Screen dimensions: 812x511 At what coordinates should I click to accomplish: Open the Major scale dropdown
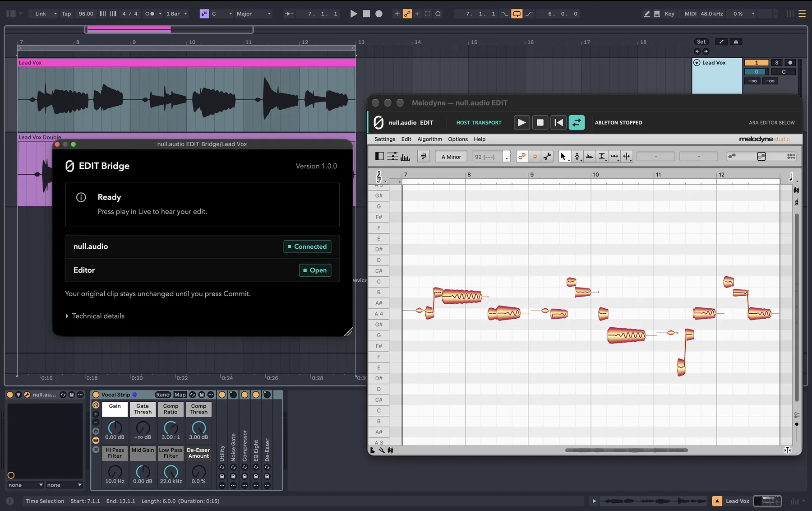pyautogui.click(x=254, y=14)
